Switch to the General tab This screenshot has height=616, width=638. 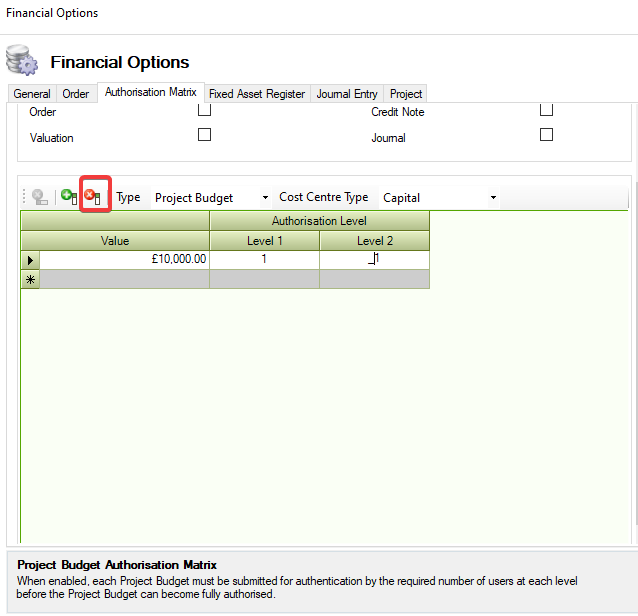[32, 94]
